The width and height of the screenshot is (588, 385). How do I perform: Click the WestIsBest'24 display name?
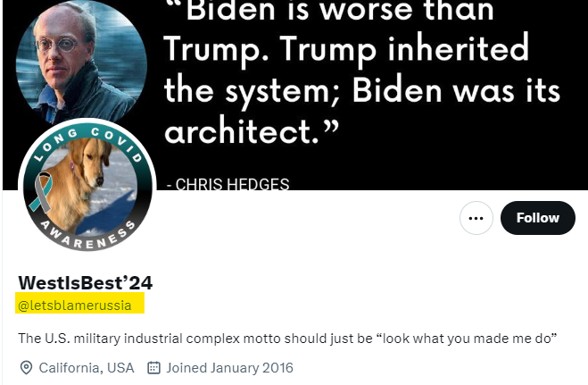85,283
